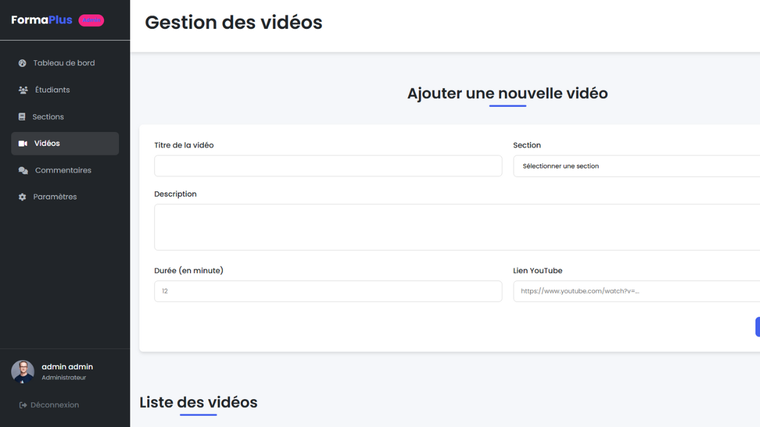The height and width of the screenshot is (427, 760).
Task: Click the Déconnexion link
Action: (x=54, y=405)
